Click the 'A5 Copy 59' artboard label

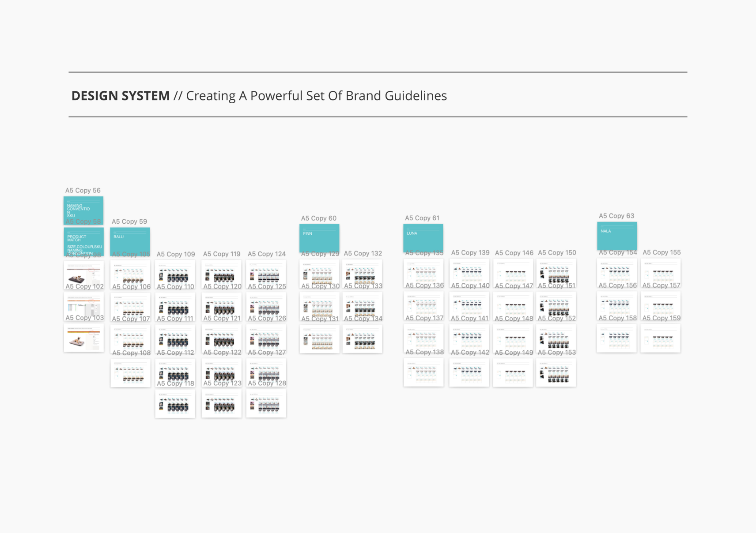(129, 221)
